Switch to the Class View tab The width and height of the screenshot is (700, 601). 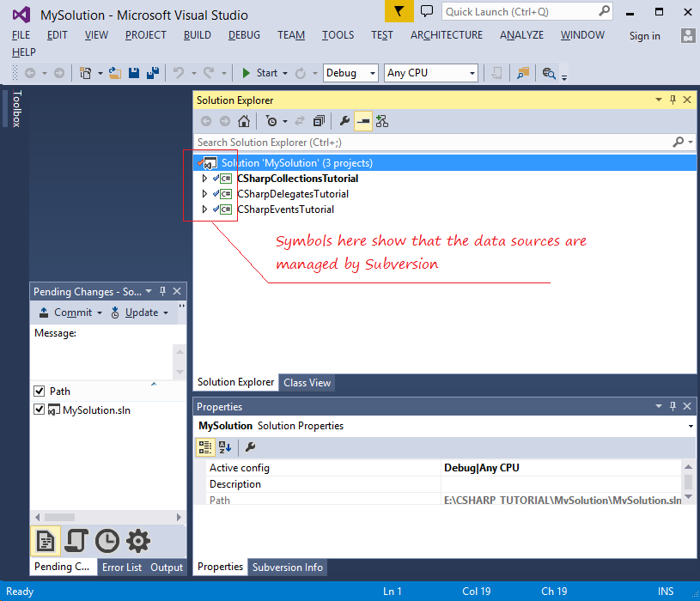307,383
